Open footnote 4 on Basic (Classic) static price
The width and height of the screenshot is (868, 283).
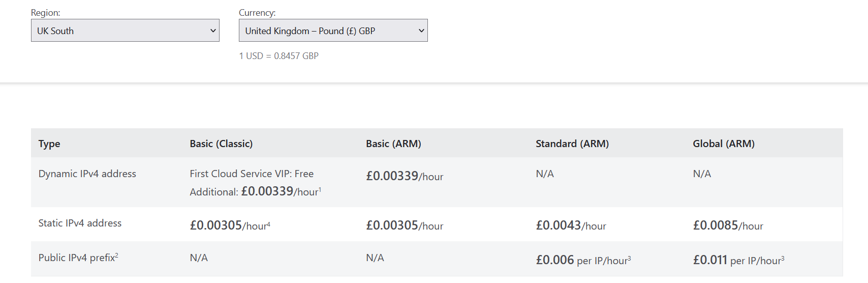(268, 223)
